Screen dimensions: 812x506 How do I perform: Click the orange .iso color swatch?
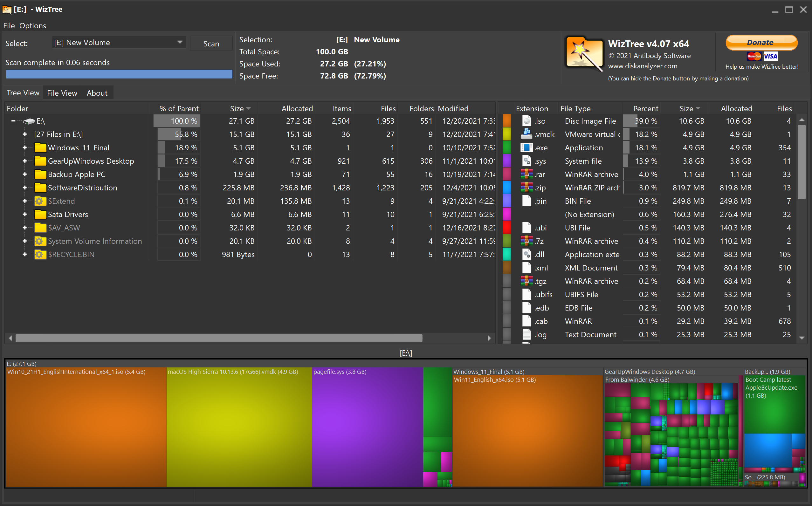click(x=507, y=121)
